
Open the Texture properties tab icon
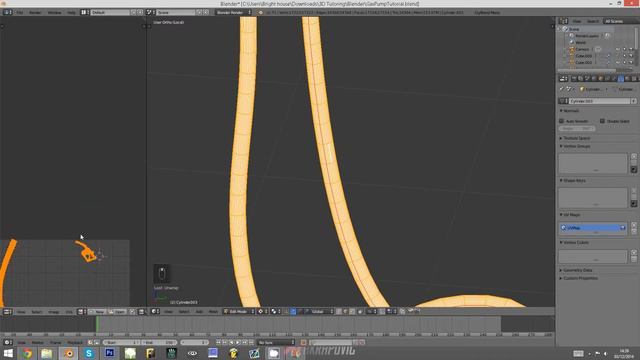point(634,79)
